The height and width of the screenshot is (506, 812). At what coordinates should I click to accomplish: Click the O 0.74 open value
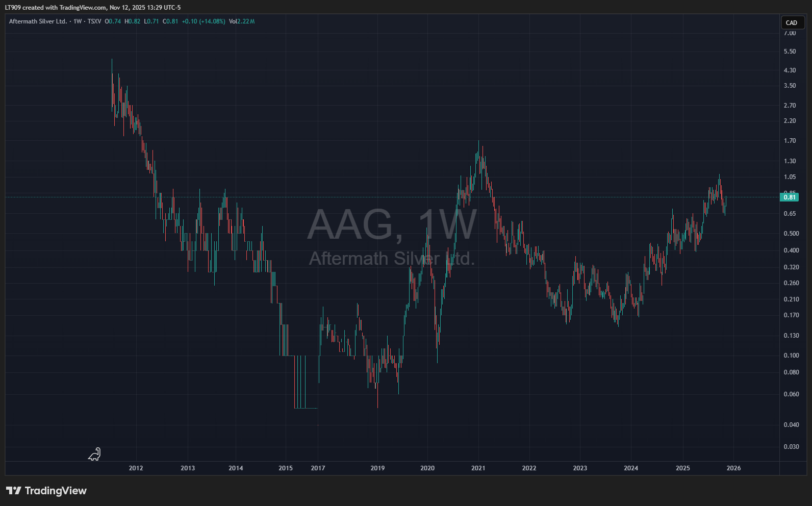(x=113, y=21)
